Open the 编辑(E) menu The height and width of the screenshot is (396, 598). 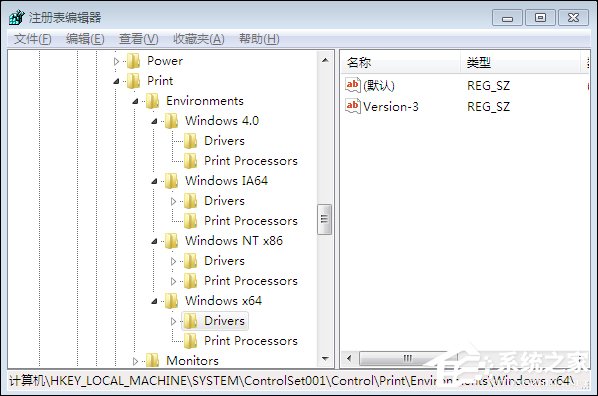pos(85,39)
